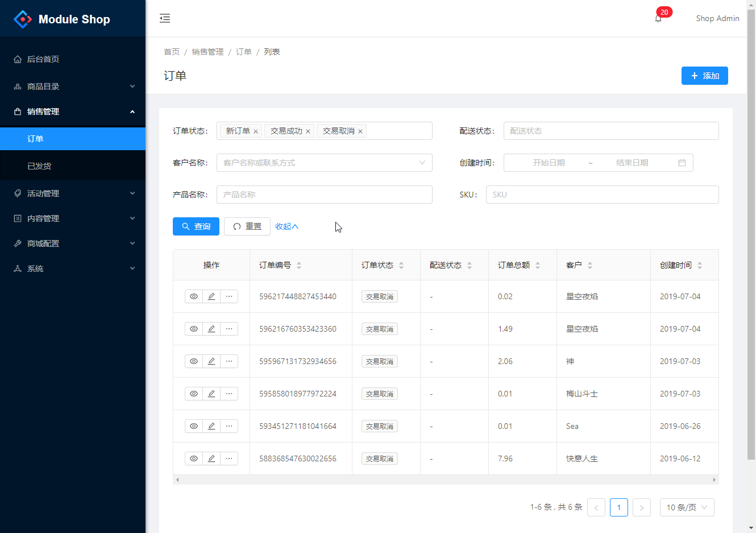756x533 pixels.
Task: Click the 订单 breadcrumb link
Action: (x=244, y=52)
